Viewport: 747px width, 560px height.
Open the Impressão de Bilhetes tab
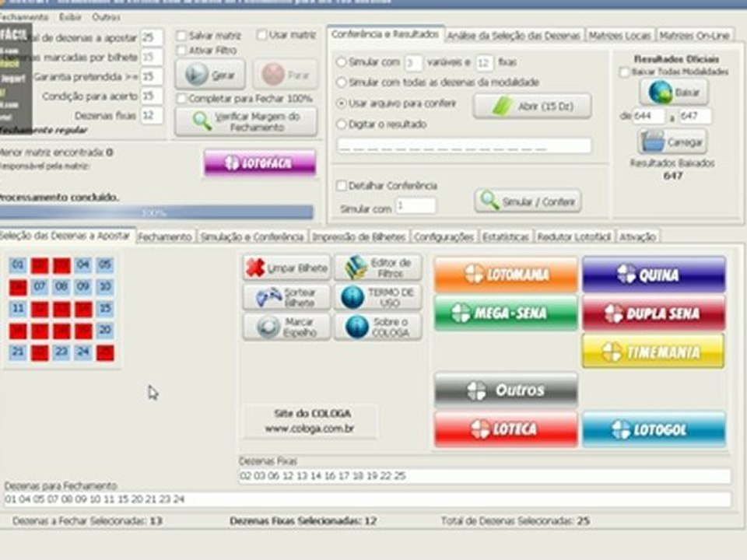coord(359,236)
